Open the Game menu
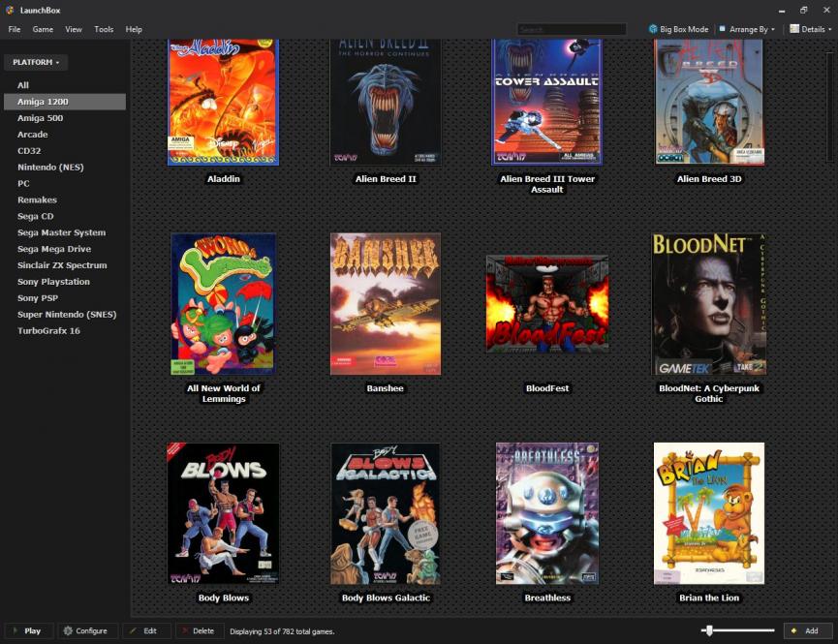Screen dimensions: 838x644 pos(43,29)
